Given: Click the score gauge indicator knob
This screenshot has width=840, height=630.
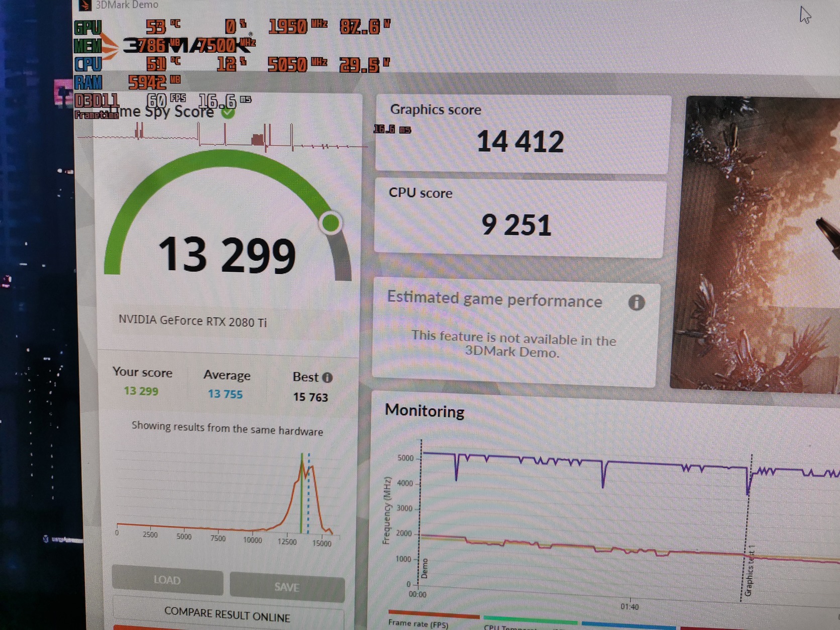Looking at the screenshot, I should [x=331, y=223].
